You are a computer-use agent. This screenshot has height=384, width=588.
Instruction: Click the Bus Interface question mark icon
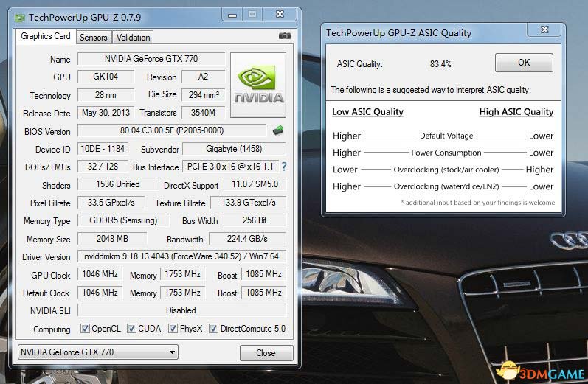pyautogui.click(x=284, y=167)
